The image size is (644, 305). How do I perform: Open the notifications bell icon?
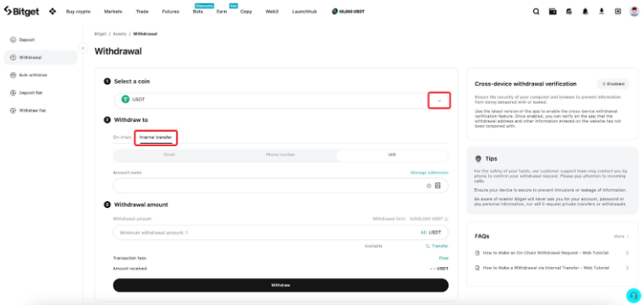[586, 12]
